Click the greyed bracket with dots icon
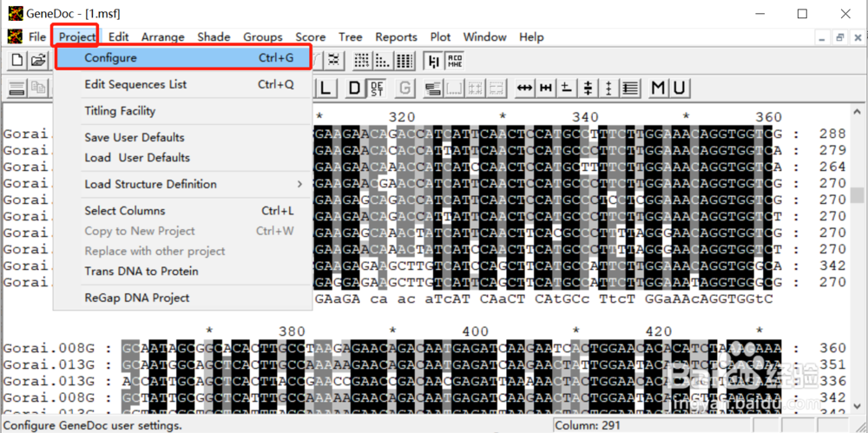 454,88
